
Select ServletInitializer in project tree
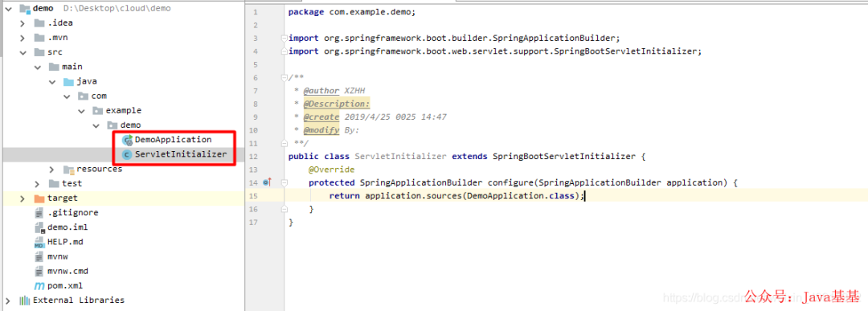(181, 154)
